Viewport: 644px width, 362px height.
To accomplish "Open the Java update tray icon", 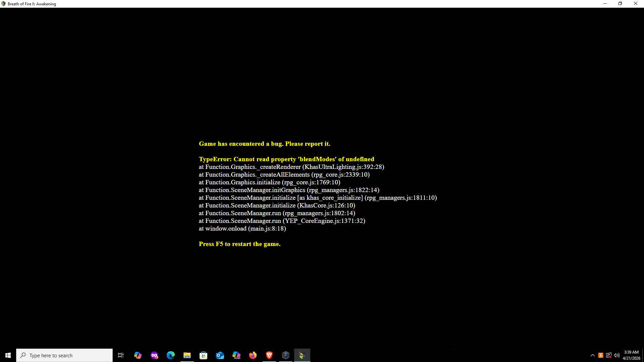I will (601, 355).
